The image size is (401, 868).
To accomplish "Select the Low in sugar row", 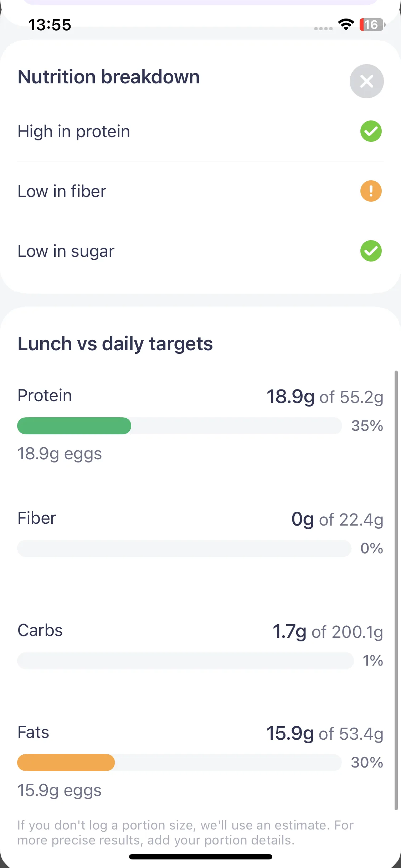I will pos(200,251).
